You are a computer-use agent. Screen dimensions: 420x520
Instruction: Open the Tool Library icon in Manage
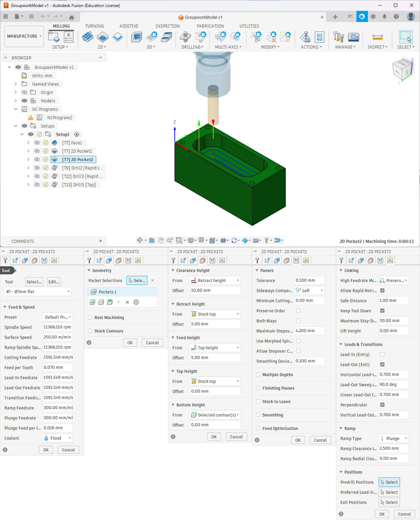[x=338, y=37]
